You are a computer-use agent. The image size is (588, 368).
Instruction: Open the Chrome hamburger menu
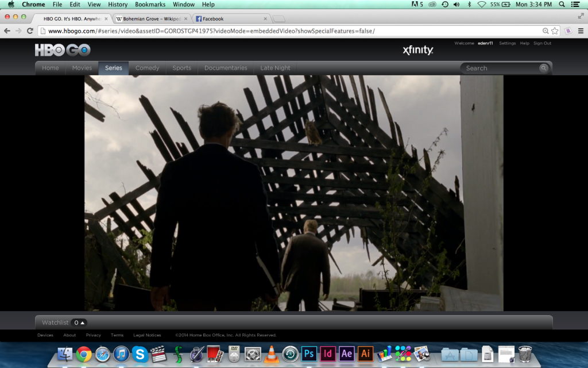(580, 30)
